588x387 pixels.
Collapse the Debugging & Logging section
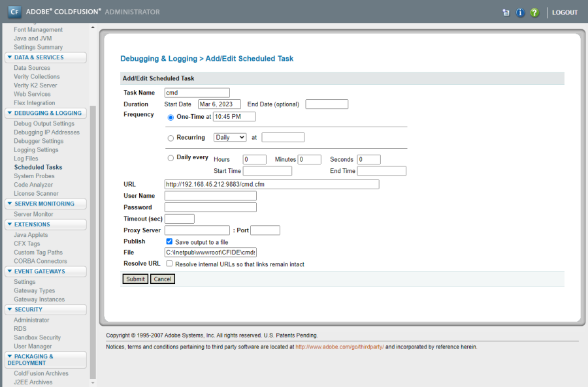(x=45, y=113)
